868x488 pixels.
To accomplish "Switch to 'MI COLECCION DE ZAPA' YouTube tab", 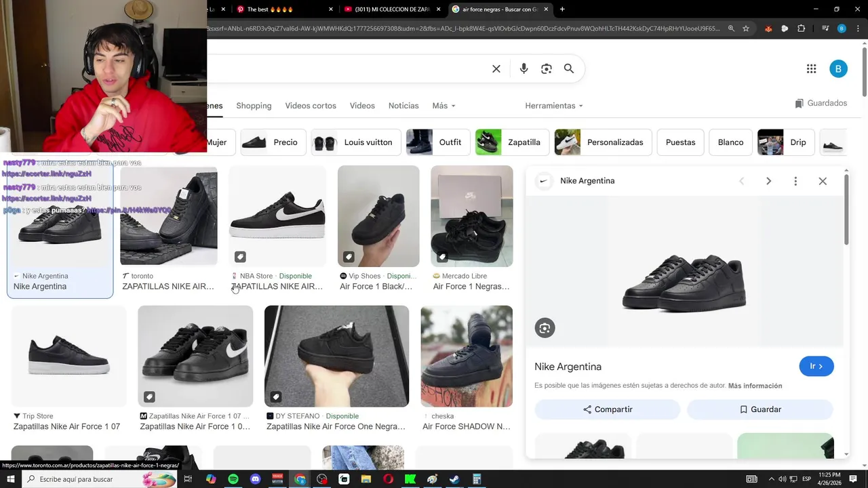I will coord(392,9).
